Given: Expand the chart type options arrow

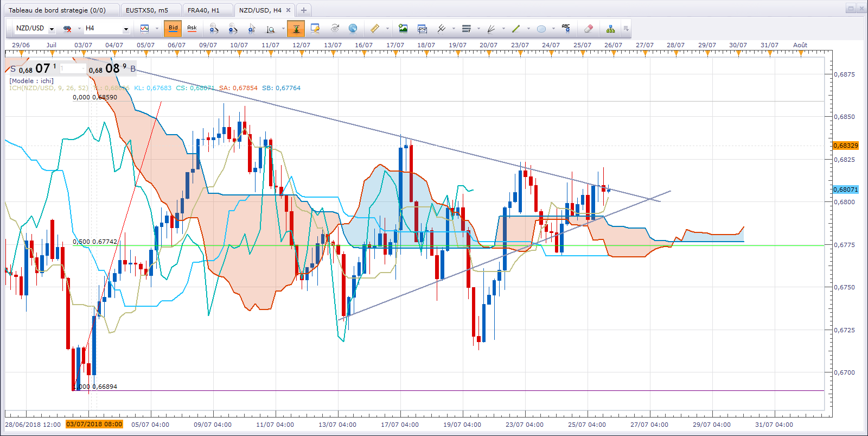Looking at the screenshot, I should (157, 28).
